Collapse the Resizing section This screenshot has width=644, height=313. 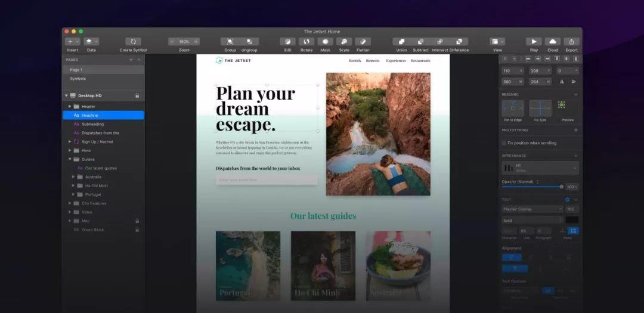576,94
